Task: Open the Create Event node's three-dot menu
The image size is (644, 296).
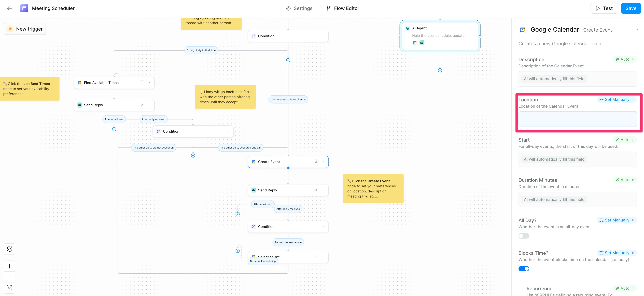Action: click(323, 162)
